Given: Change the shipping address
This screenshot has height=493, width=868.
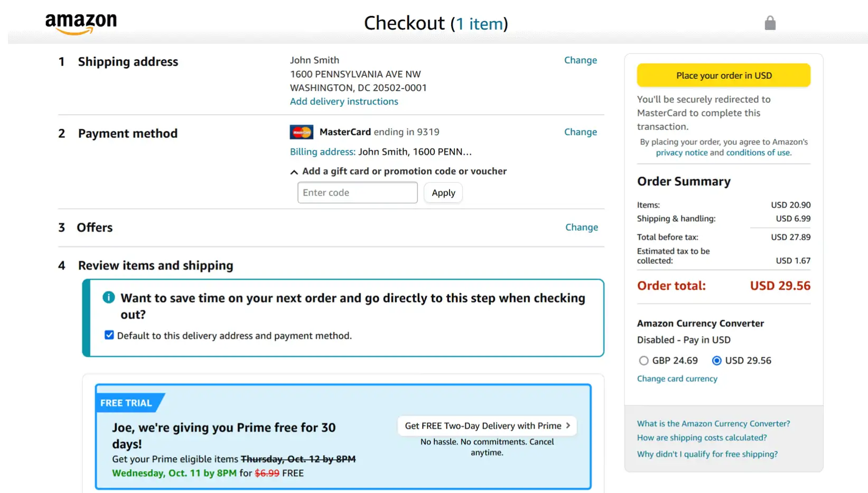Looking at the screenshot, I should (580, 60).
